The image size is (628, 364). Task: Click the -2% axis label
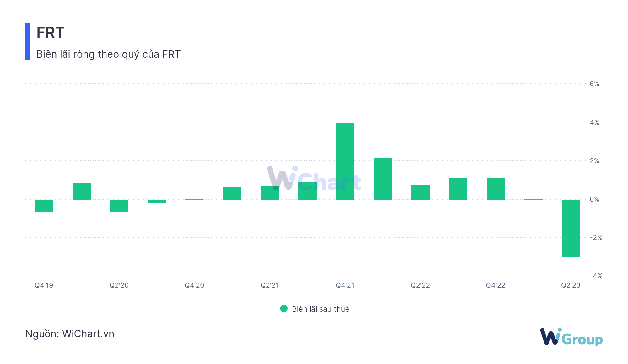596,237
